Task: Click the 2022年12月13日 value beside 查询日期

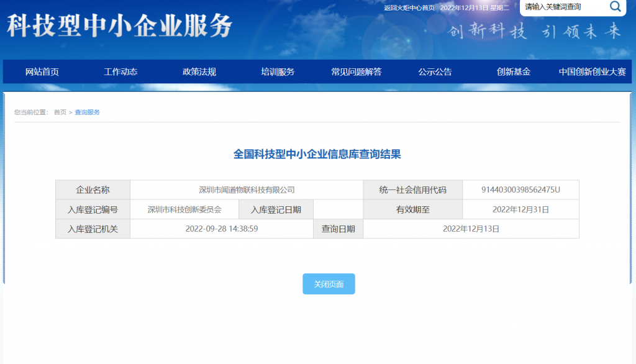Action: [x=471, y=229]
